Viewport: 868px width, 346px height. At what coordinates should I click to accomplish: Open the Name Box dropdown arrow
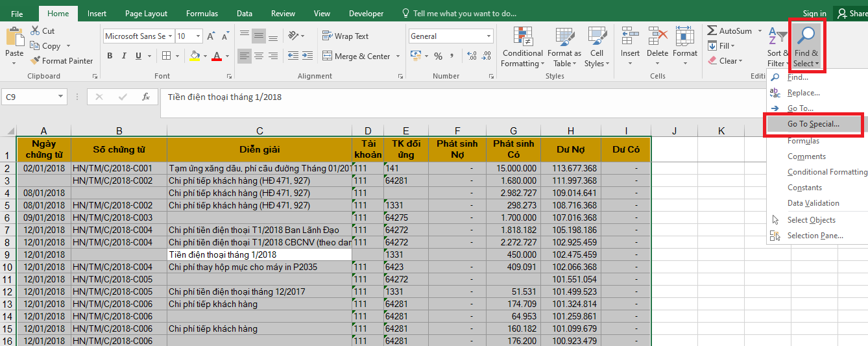61,97
